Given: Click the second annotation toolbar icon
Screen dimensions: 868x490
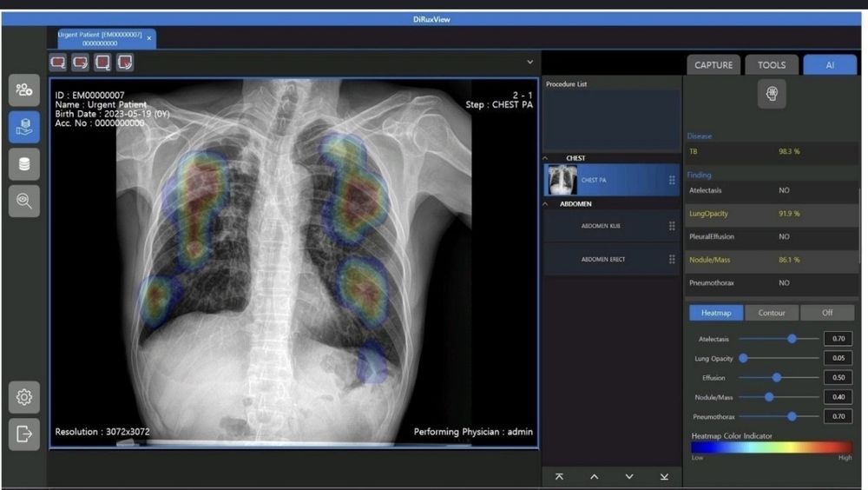Looking at the screenshot, I should (x=80, y=63).
